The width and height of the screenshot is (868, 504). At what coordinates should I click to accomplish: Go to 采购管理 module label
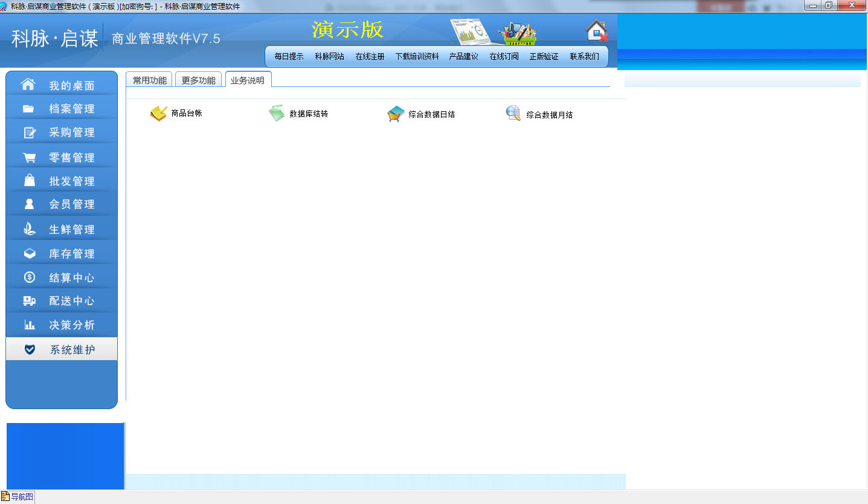[72, 132]
